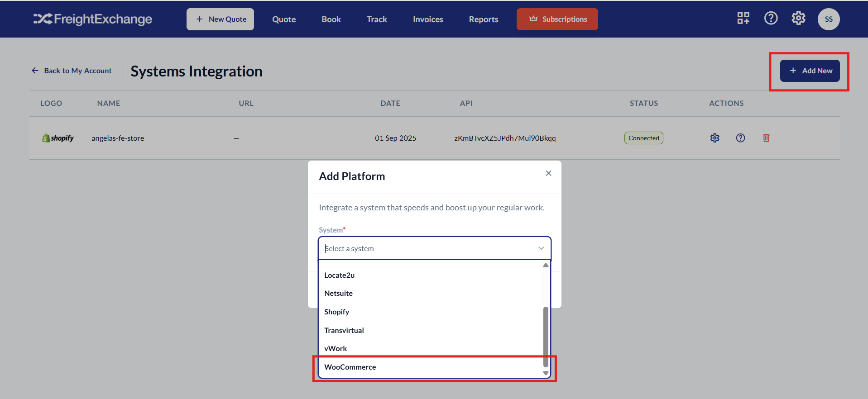Close the Add Platform dialog

(548, 173)
